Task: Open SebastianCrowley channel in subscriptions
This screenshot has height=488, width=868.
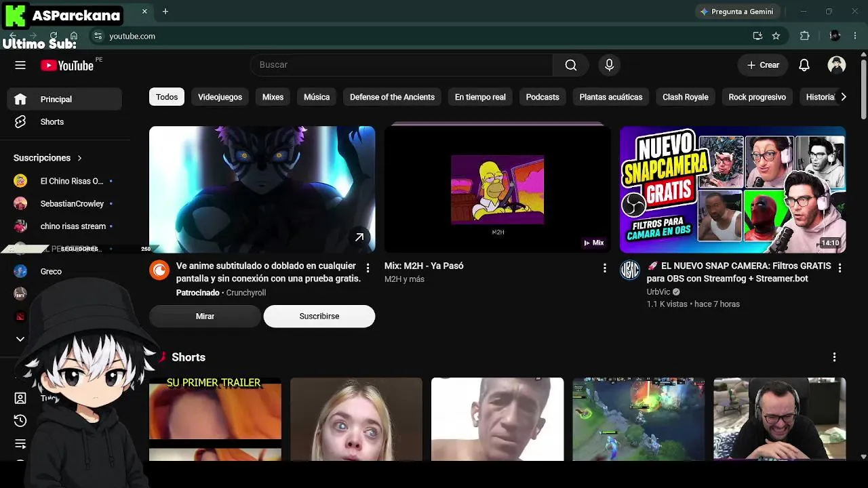Action: tap(64, 203)
